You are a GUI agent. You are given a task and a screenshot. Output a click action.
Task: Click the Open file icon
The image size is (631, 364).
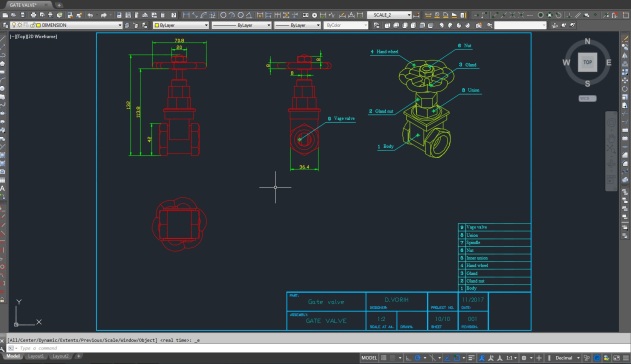tap(13, 15)
